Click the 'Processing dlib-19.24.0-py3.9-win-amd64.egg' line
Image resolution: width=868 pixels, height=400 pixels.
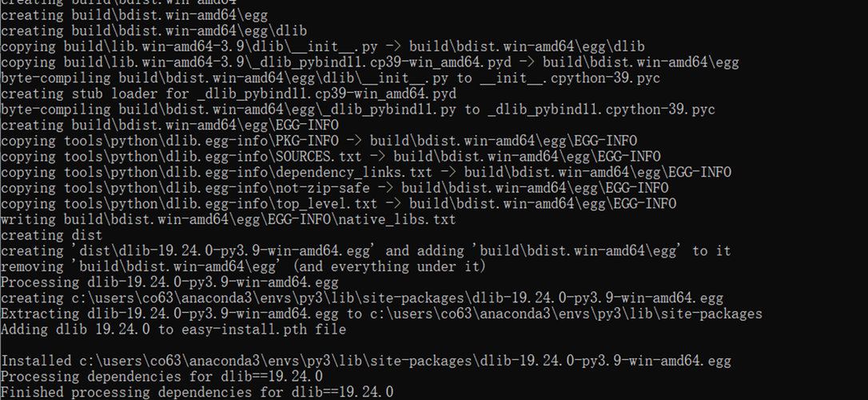[x=169, y=282]
